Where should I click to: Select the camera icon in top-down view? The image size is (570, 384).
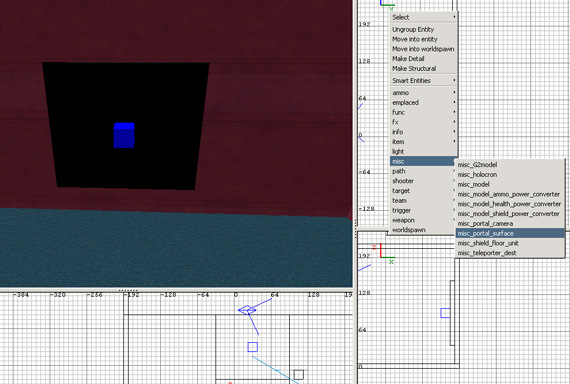pos(247,310)
